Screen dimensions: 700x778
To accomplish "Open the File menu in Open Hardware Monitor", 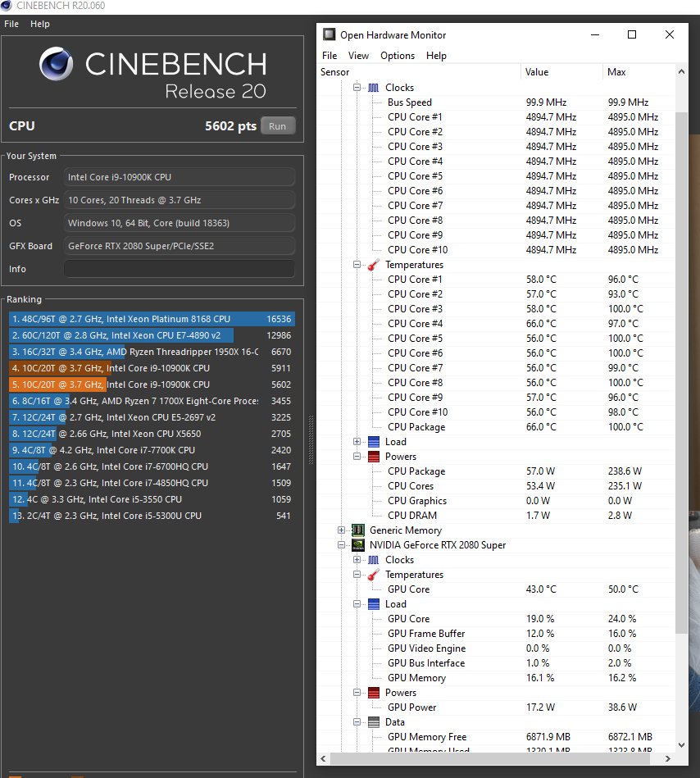I will click(330, 56).
